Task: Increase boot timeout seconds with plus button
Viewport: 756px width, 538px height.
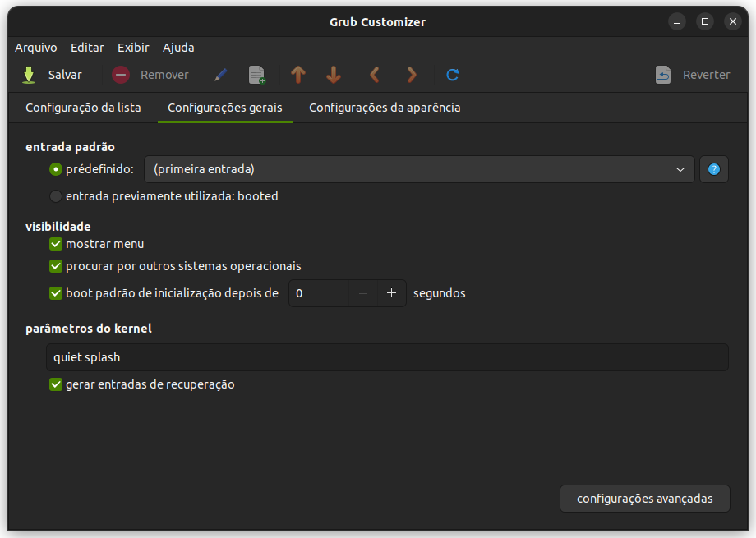Action: point(391,293)
